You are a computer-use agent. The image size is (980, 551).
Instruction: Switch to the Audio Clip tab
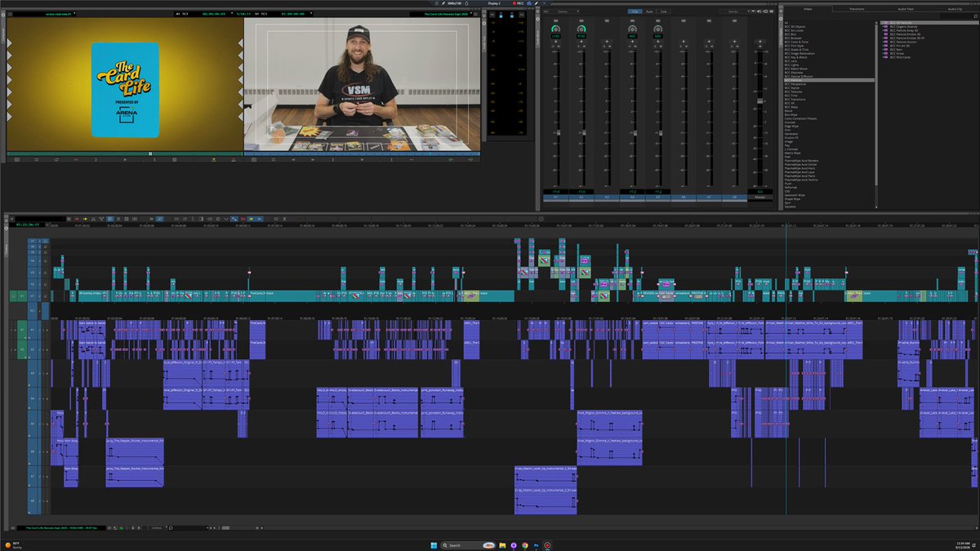point(954,8)
